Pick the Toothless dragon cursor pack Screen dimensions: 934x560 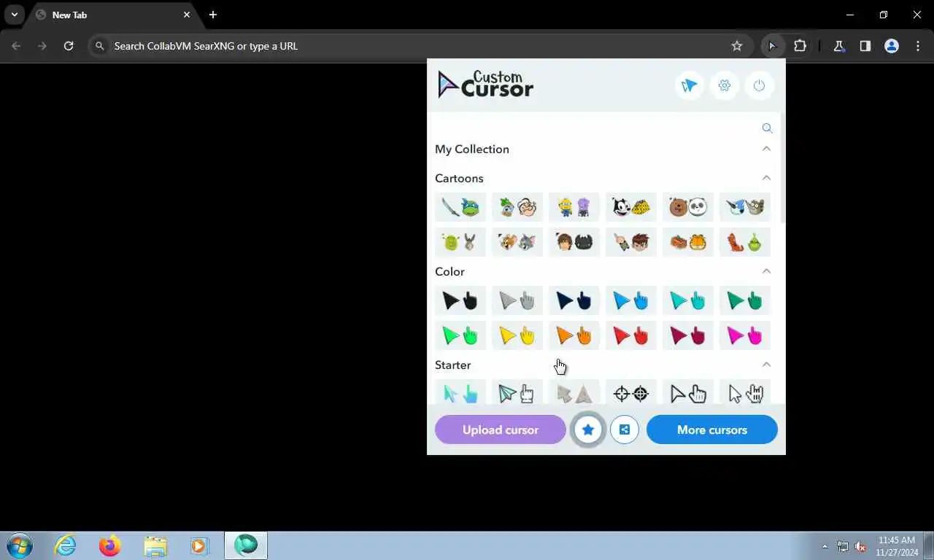574,242
